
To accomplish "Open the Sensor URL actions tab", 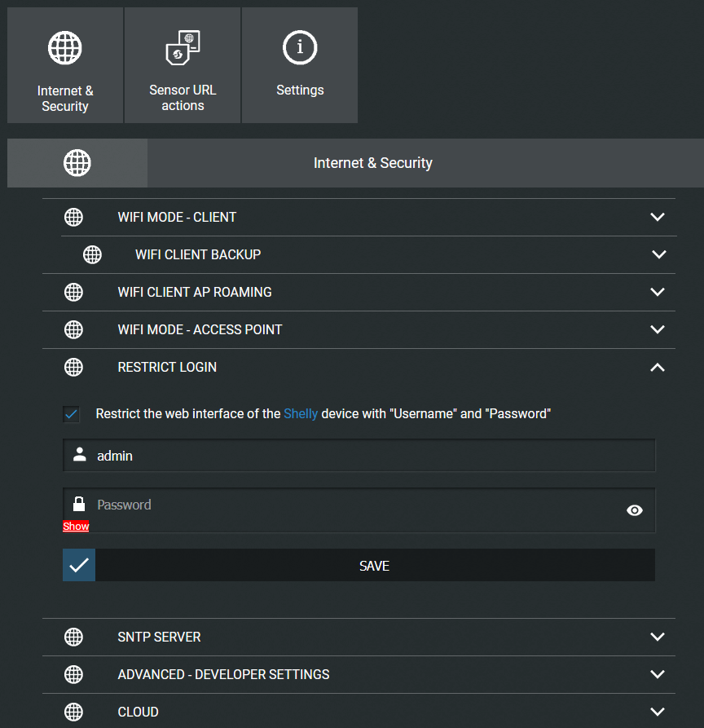I will tap(183, 65).
